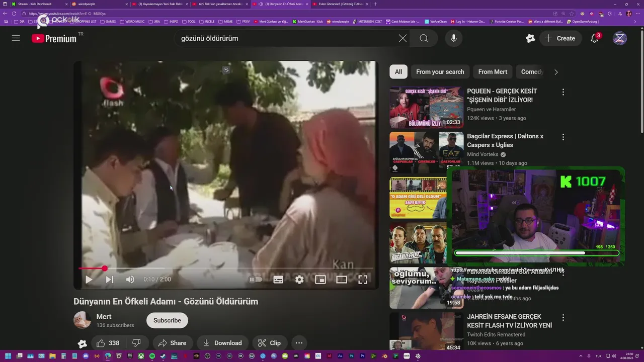Open the Create button
This screenshot has height=362, width=644.
pyautogui.click(x=560, y=38)
